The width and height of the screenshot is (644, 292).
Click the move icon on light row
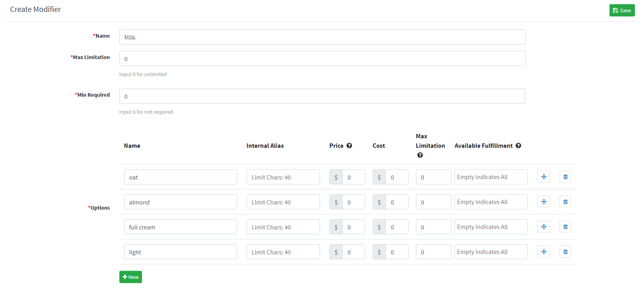pyautogui.click(x=544, y=252)
